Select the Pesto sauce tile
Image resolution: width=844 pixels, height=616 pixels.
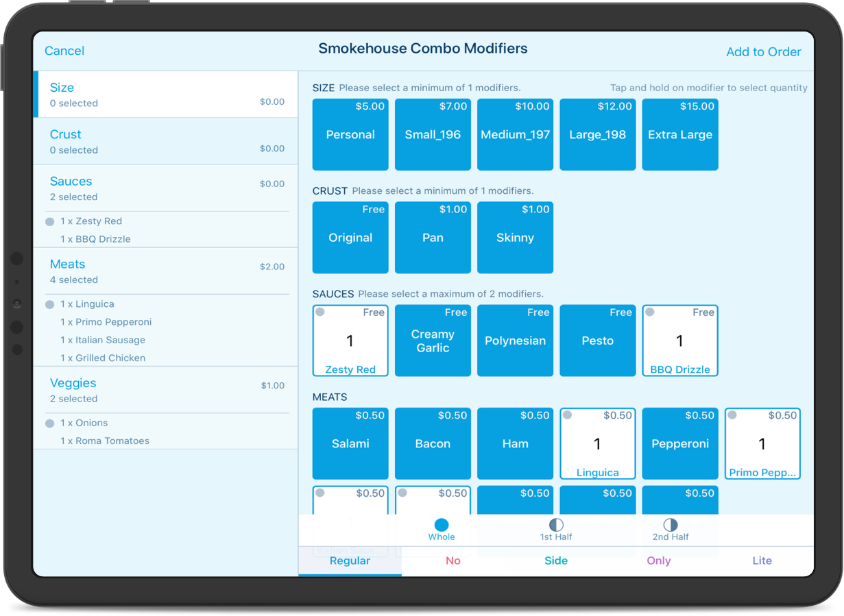pyautogui.click(x=597, y=341)
